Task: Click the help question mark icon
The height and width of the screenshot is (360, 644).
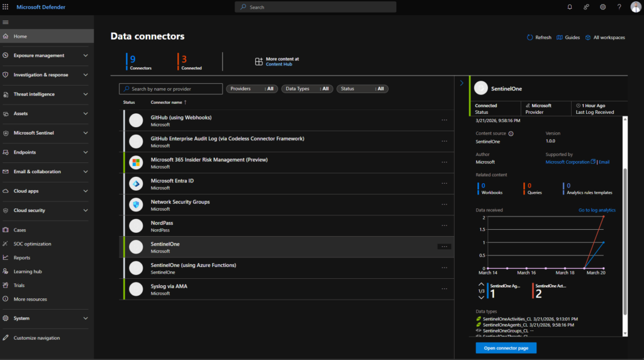Action: pyautogui.click(x=619, y=7)
